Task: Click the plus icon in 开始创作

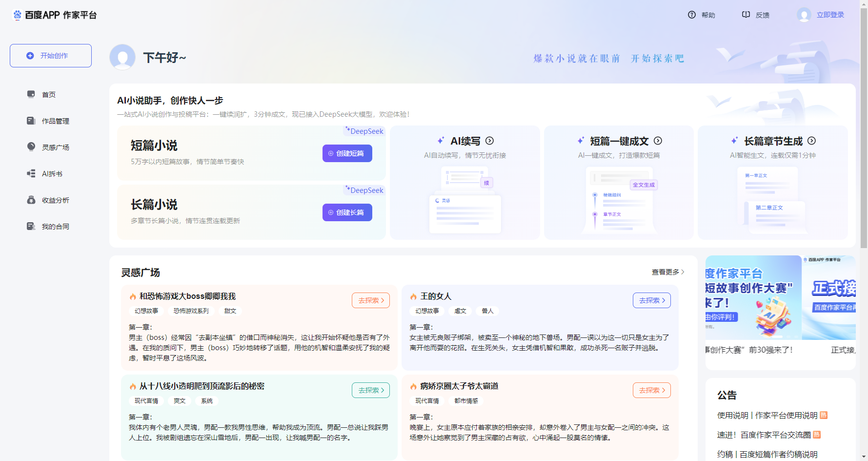Action: (x=30, y=56)
